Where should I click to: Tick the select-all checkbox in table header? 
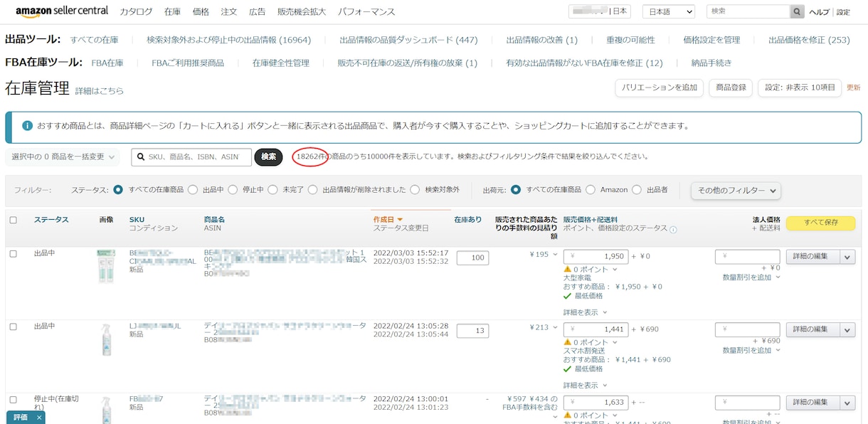(x=14, y=221)
